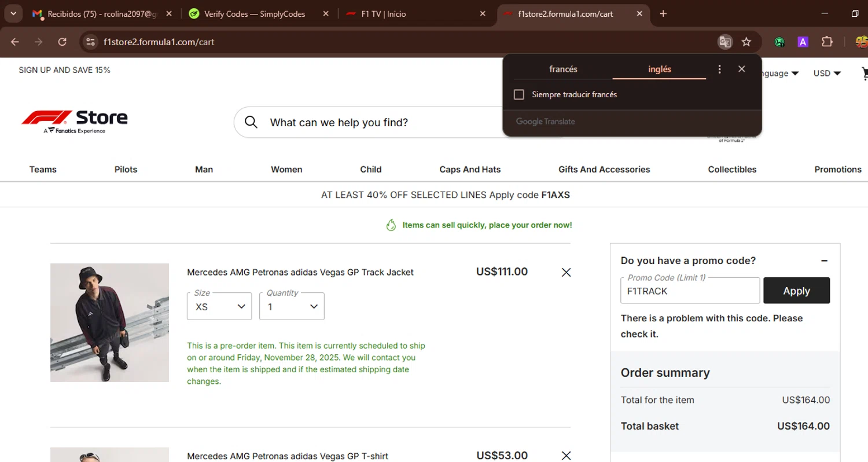Bookmark this page with the star icon
This screenshot has width=868, height=462.
point(746,42)
